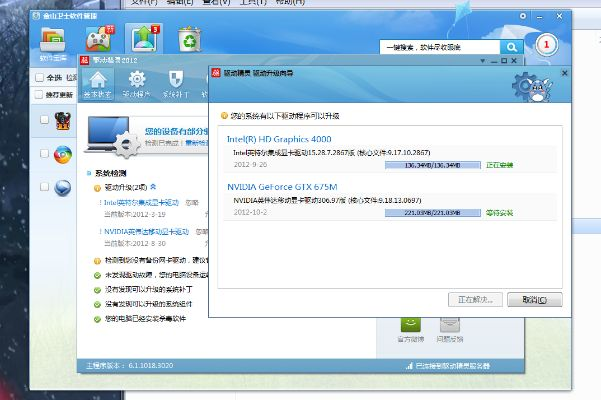Toggle the select-all checkbox in Kingsoft window
This screenshot has height=400, width=601.
39,78
